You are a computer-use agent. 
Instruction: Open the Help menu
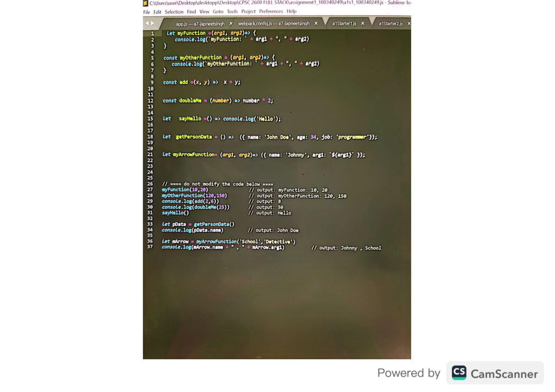291,12
